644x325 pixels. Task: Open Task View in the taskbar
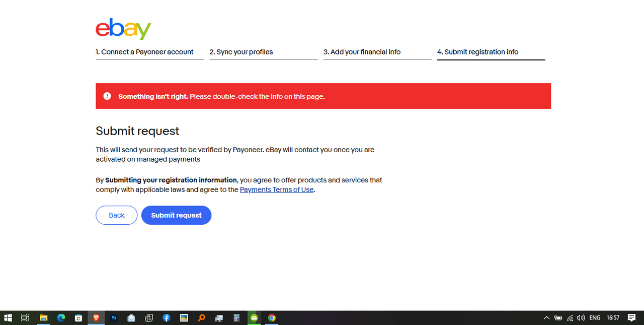click(x=25, y=318)
